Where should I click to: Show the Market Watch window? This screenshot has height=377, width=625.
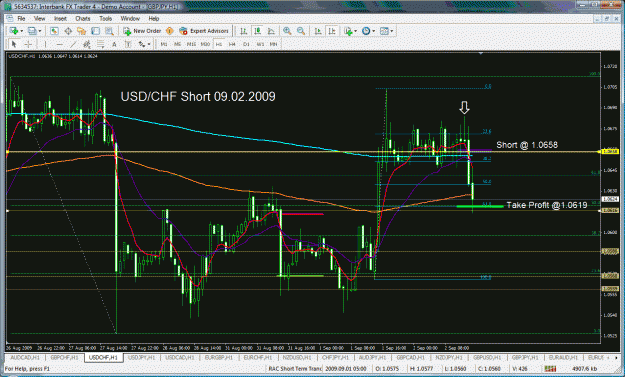point(55,31)
